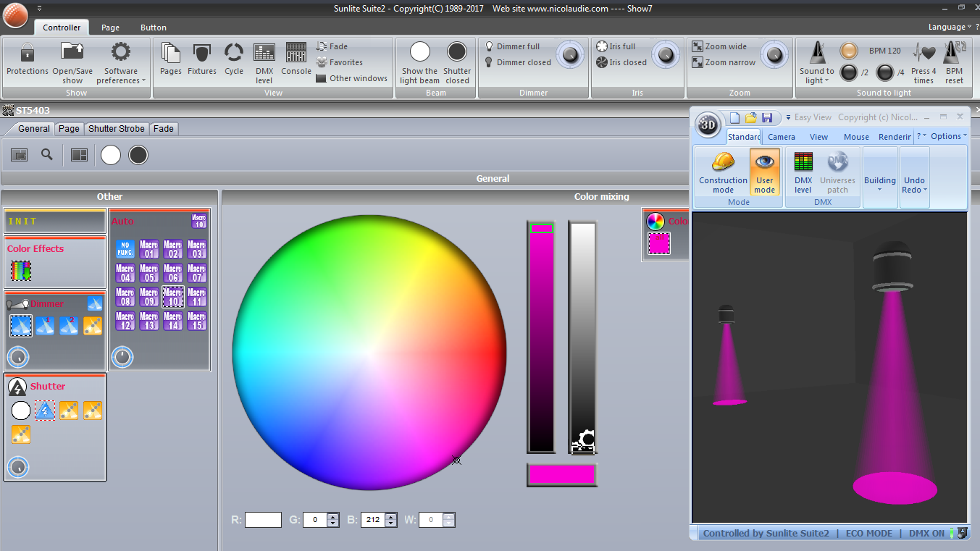Click Dimmer full button
This screenshot has width=980, height=551.
[x=511, y=46]
